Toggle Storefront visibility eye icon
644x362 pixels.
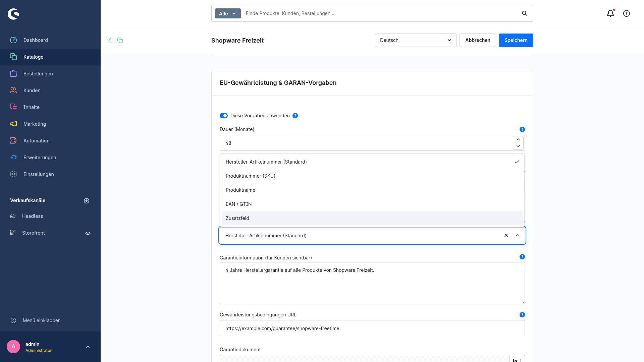coord(88,233)
